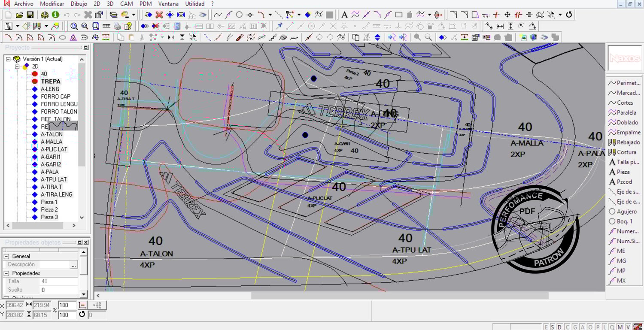Open the CAM menu
Screen dimensions: 644x330
[127, 4]
